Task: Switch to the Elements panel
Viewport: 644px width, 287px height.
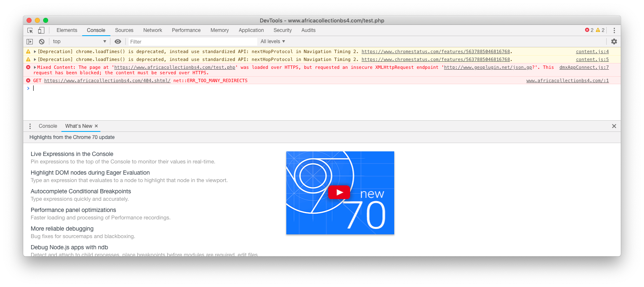Action: point(67,30)
